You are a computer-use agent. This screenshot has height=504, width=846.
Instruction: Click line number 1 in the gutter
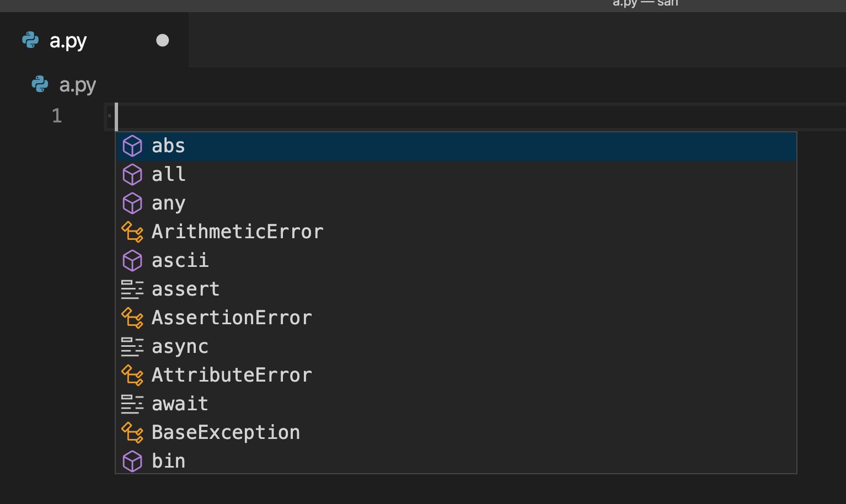(x=56, y=116)
